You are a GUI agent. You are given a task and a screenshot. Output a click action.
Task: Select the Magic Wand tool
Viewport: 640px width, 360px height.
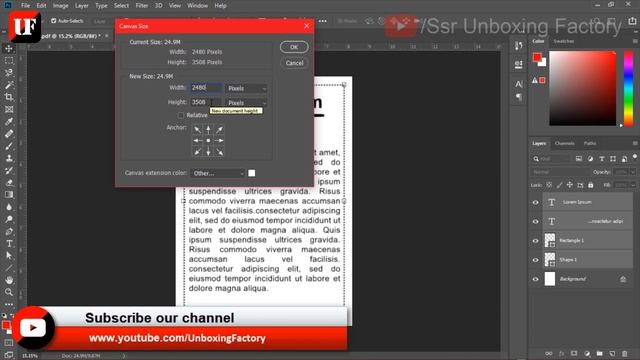pos(9,85)
